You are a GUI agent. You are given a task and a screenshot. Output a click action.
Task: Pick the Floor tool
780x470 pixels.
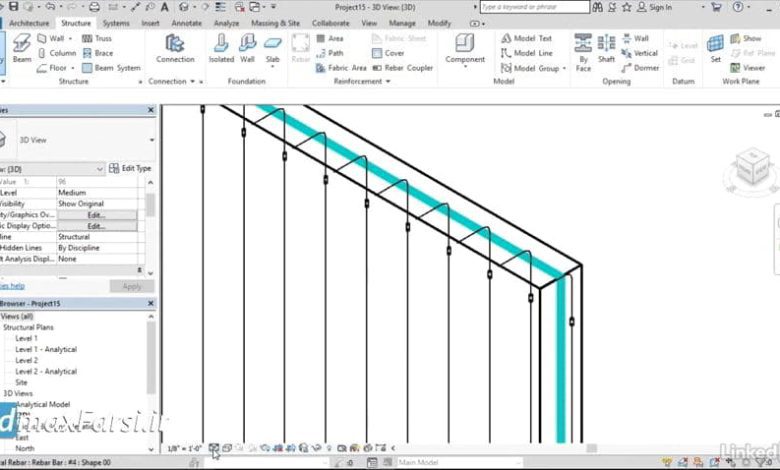[52, 68]
